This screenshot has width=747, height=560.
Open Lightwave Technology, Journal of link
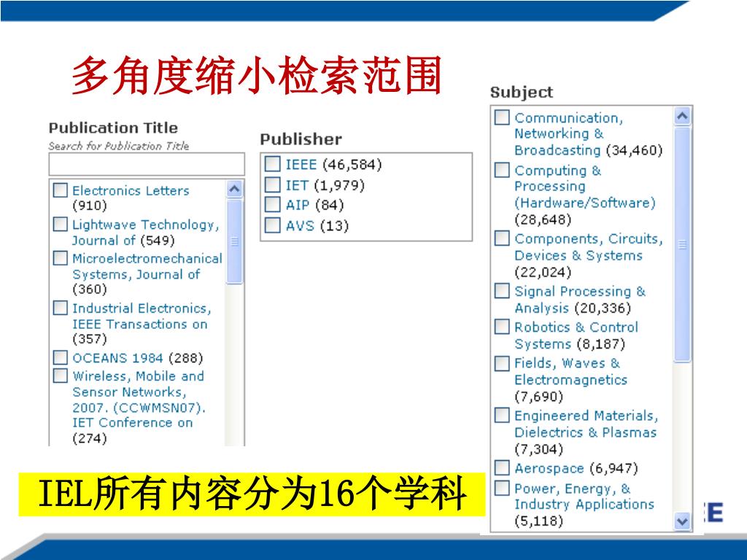tap(145, 233)
